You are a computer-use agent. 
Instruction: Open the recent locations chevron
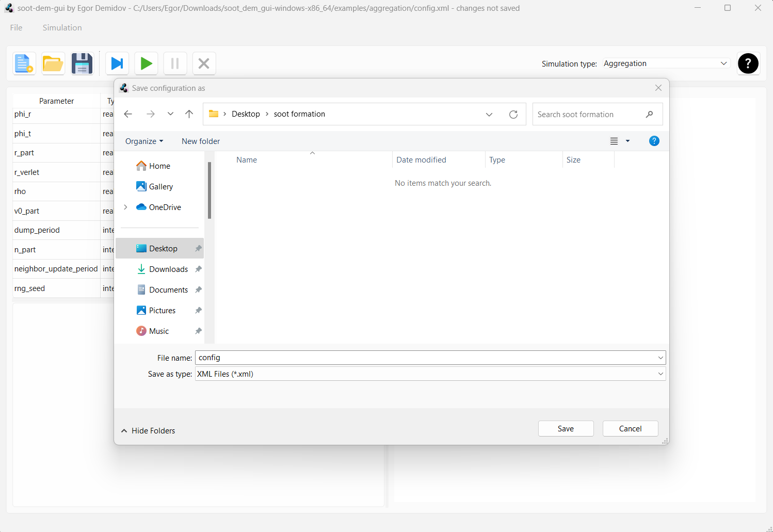click(170, 114)
